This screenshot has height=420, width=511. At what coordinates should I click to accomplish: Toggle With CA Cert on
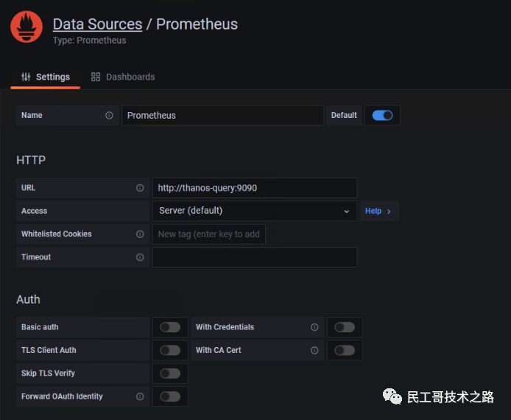(345, 350)
